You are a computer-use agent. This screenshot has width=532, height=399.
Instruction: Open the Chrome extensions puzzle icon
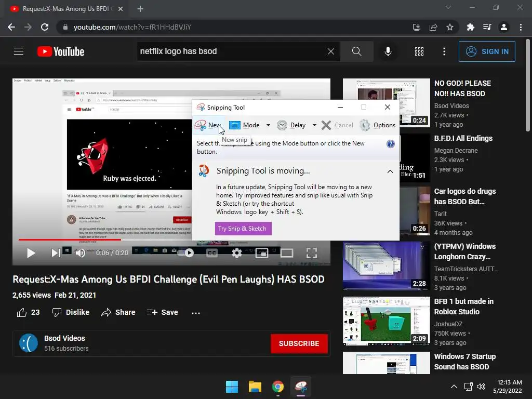470,27
